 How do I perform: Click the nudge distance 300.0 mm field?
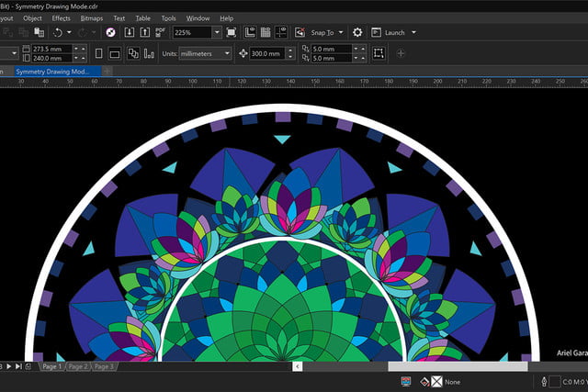pos(267,53)
